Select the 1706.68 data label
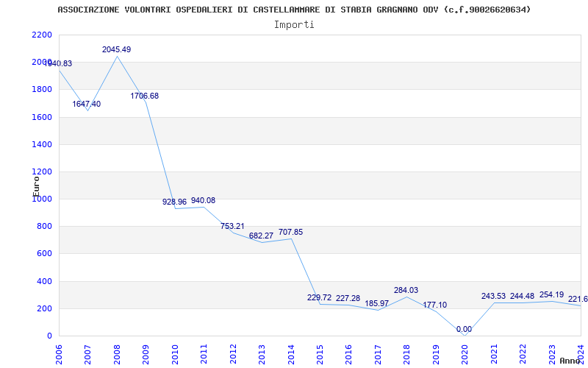Screen dimensions: 588x368 144,96
